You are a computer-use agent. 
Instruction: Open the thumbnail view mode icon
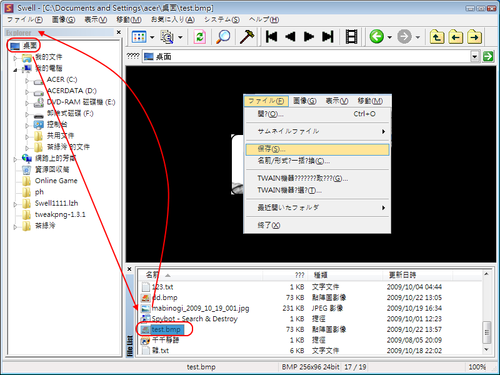pos(139,37)
